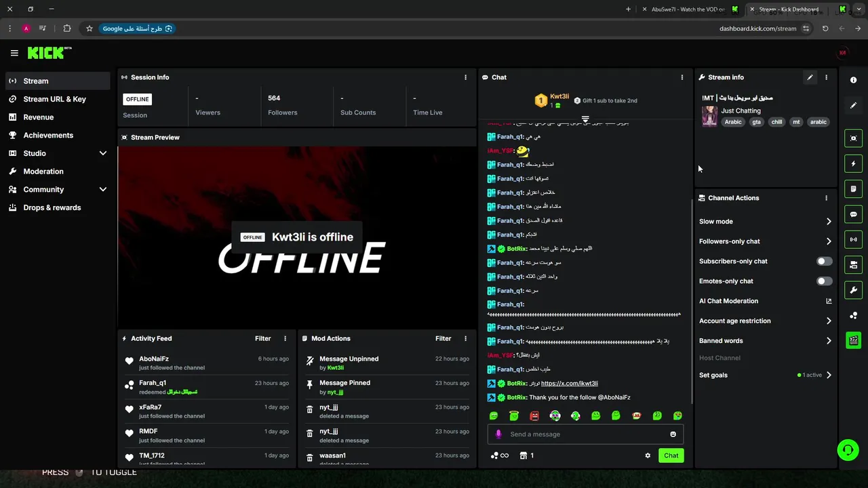Click Gift 1 sub to take 2nd
868x488 pixels.
click(x=605, y=100)
